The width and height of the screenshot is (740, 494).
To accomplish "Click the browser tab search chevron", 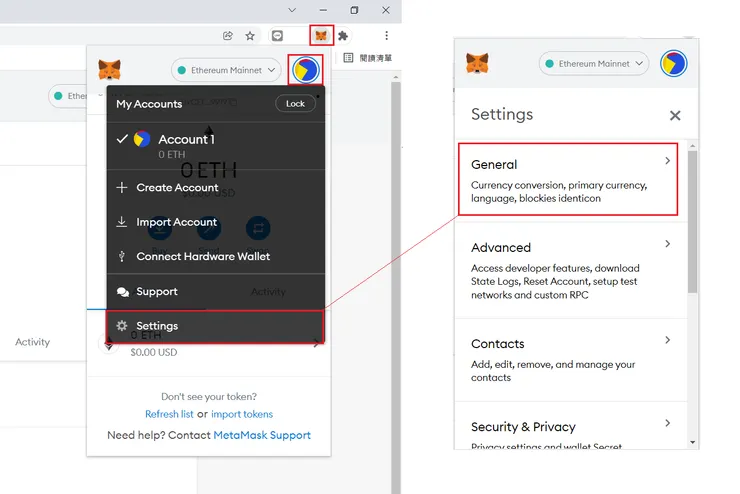I will [x=292, y=10].
